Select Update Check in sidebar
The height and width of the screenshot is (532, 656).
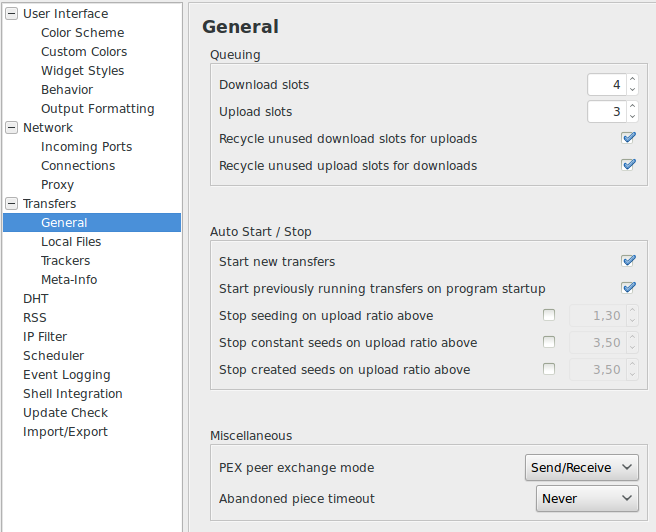point(65,413)
